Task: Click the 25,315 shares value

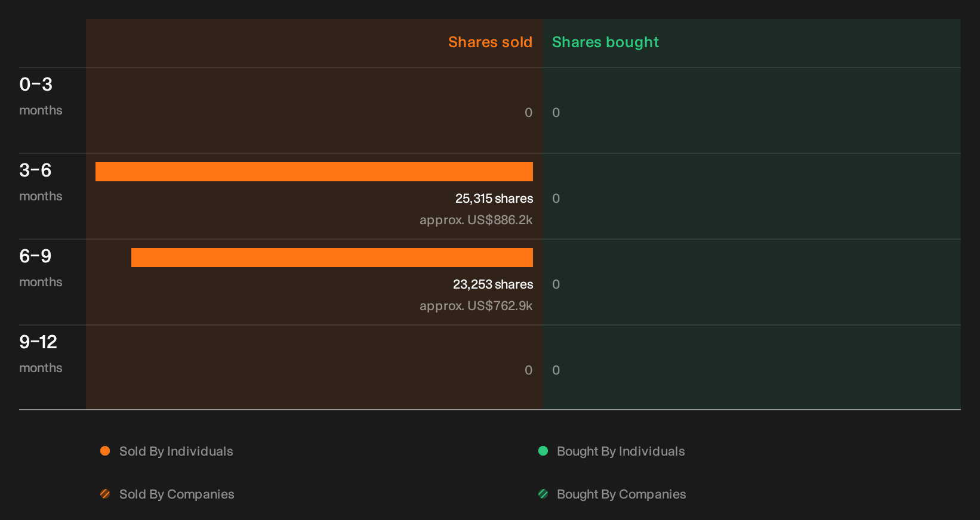Action: pyautogui.click(x=494, y=199)
